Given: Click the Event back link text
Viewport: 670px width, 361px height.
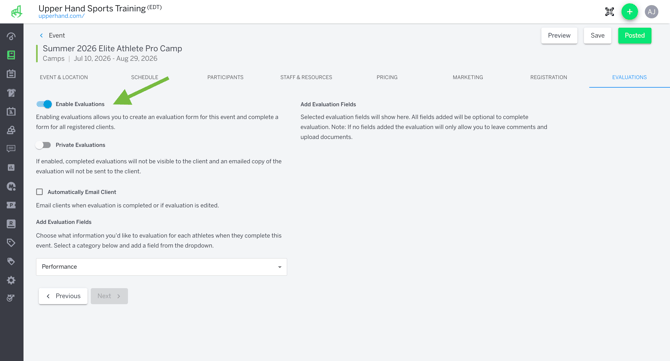Looking at the screenshot, I should pyautogui.click(x=57, y=35).
